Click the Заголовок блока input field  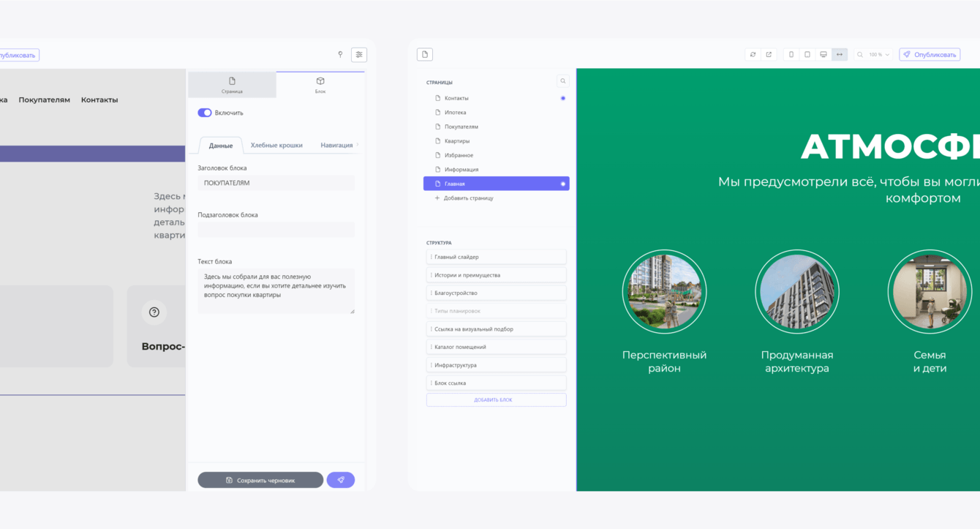point(276,183)
